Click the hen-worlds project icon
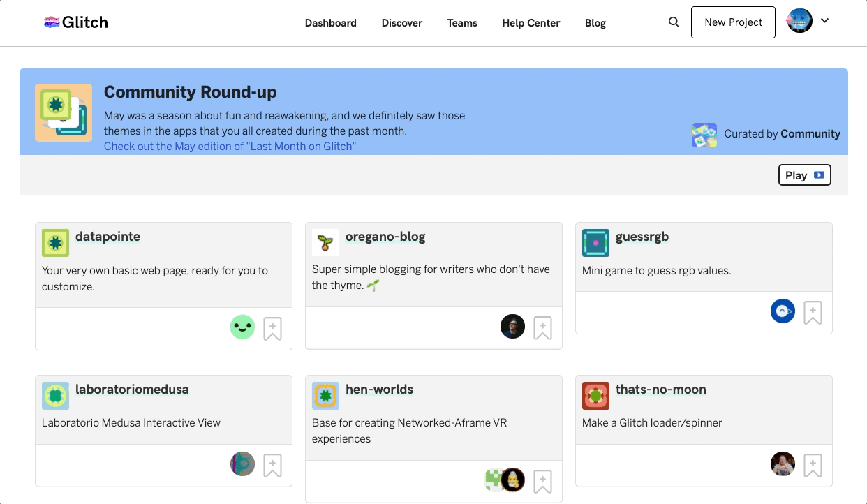Image resolution: width=867 pixels, height=504 pixels. [325, 396]
